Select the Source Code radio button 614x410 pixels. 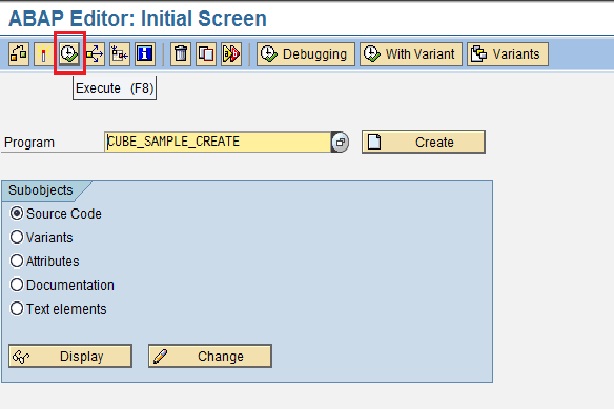pos(17,214)
